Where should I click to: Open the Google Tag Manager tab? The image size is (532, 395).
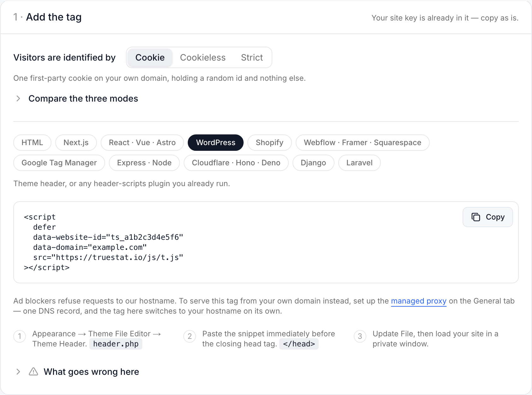point(59,163)
